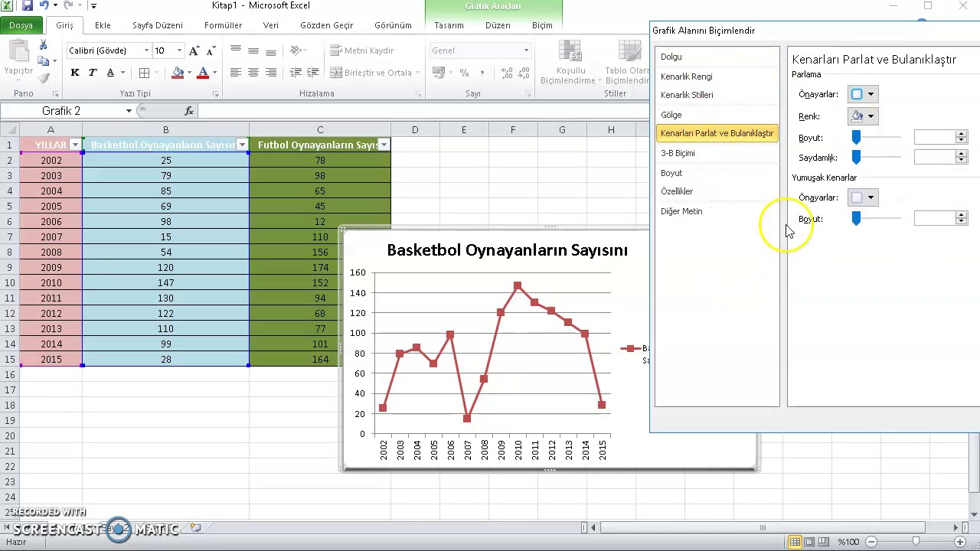
Task: Increase font size with the large A icon
Action: click(x=194, y=51)
